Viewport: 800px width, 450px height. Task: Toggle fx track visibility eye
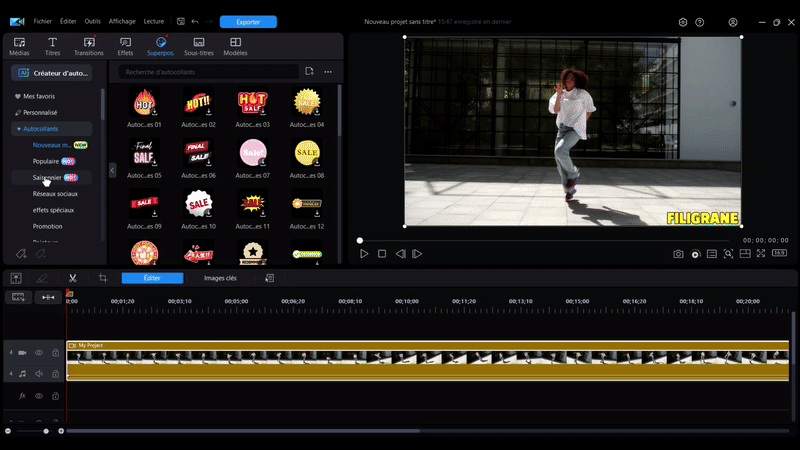tap(39, 396)
